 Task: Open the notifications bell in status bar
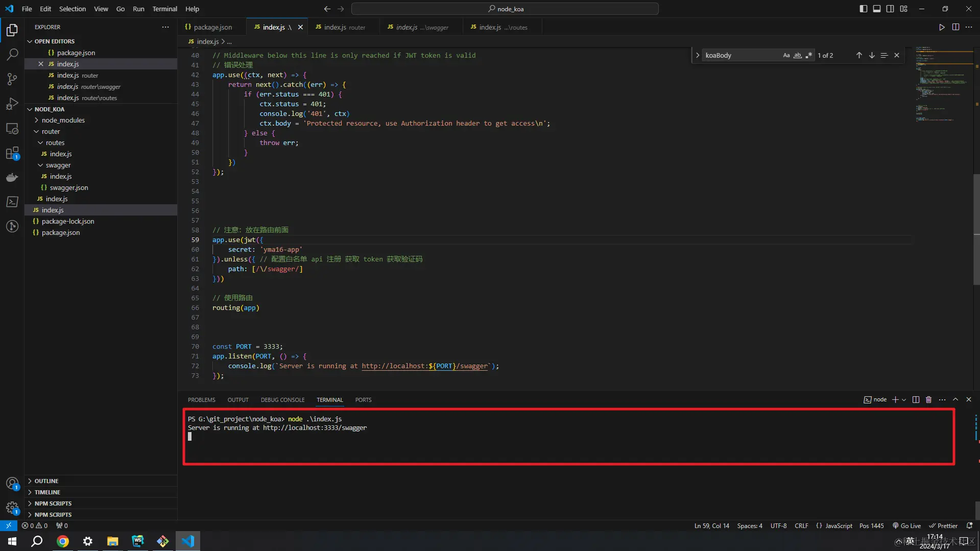click(x=969, y=525)
